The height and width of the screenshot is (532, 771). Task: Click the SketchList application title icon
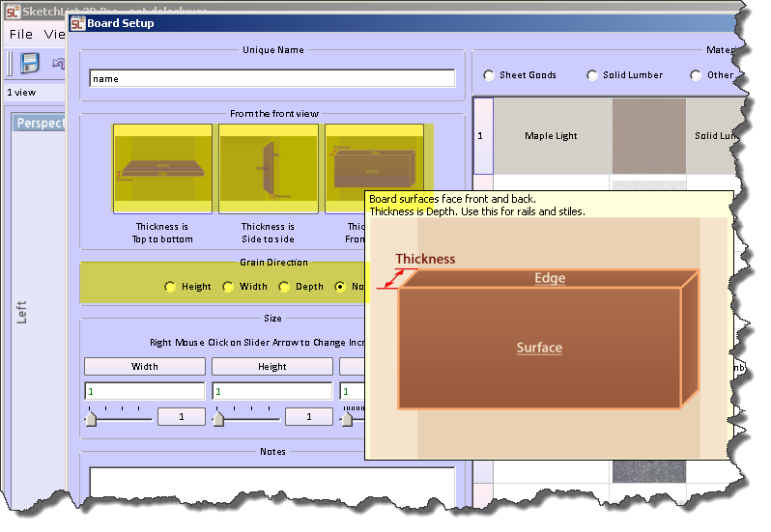pyautogui.click(x=13, y=11)
